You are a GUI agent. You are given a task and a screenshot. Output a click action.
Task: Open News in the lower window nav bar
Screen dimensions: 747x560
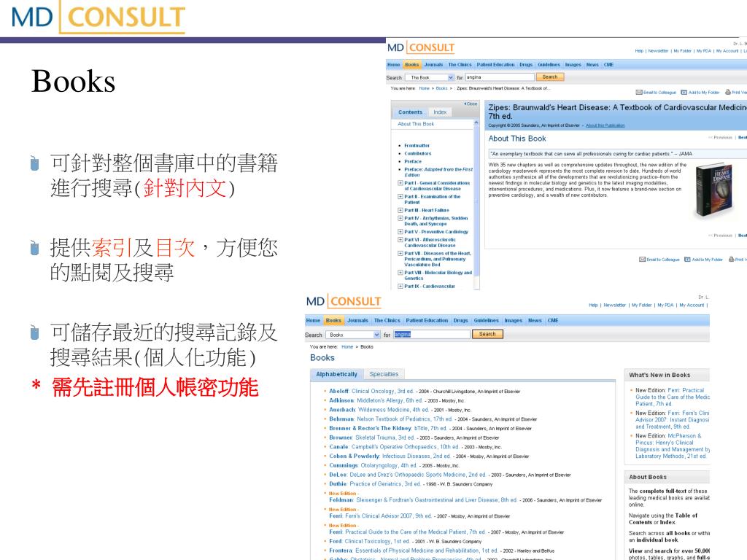click(535, 321)
